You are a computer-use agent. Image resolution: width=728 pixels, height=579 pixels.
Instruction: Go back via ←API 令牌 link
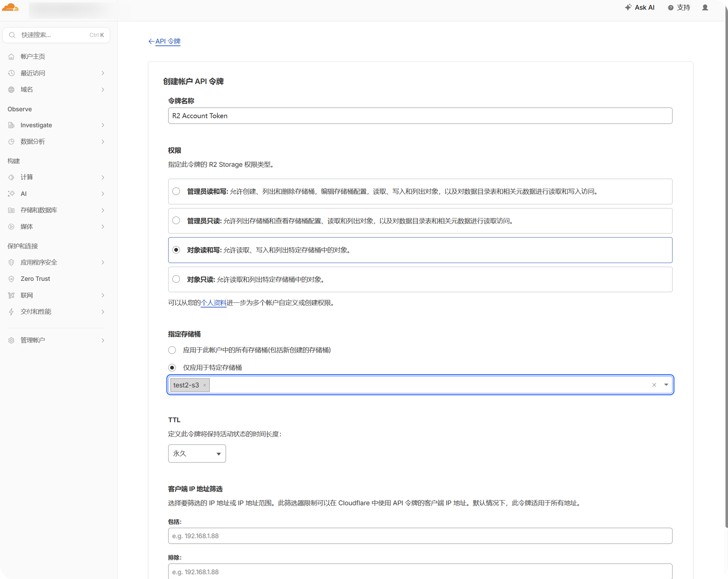[164, 41]
